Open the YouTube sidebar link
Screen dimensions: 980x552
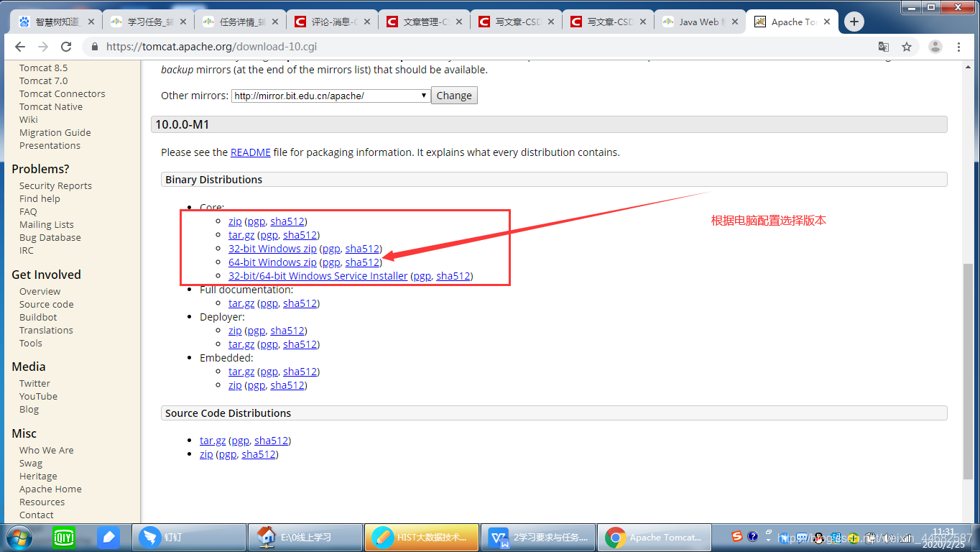38,396
